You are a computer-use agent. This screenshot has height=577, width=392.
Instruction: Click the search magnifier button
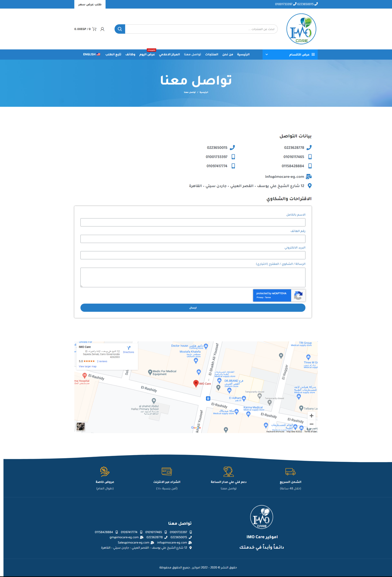(120, 29)
